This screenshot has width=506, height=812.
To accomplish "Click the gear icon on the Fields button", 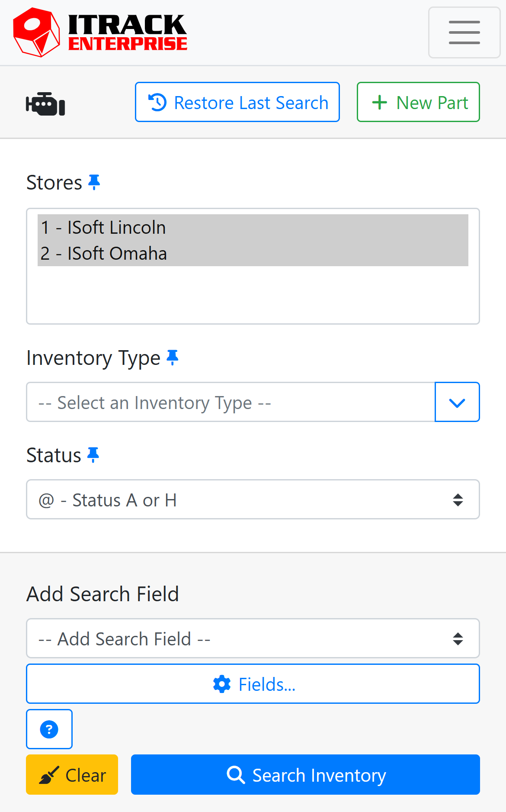I will point(221,684).
